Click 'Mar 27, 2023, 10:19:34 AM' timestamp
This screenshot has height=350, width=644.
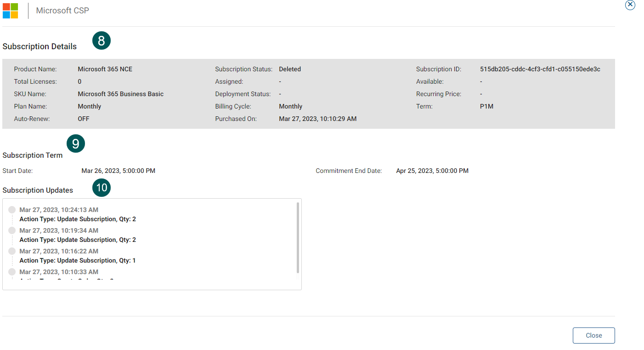click(59, 230)
